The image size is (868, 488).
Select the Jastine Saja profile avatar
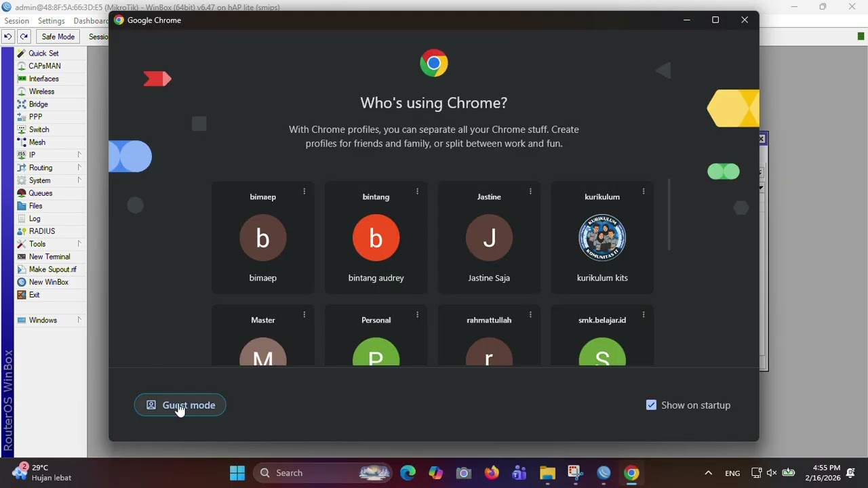click(489, 238)
